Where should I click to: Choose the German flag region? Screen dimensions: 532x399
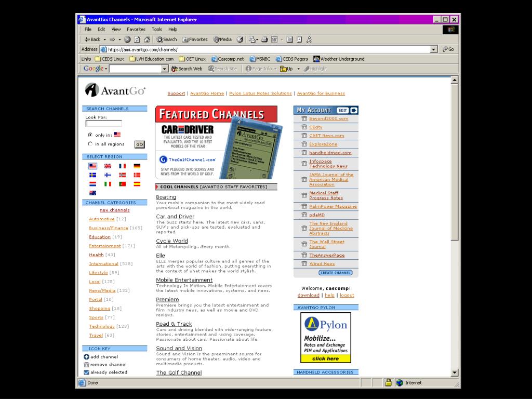tap(137, 166)
